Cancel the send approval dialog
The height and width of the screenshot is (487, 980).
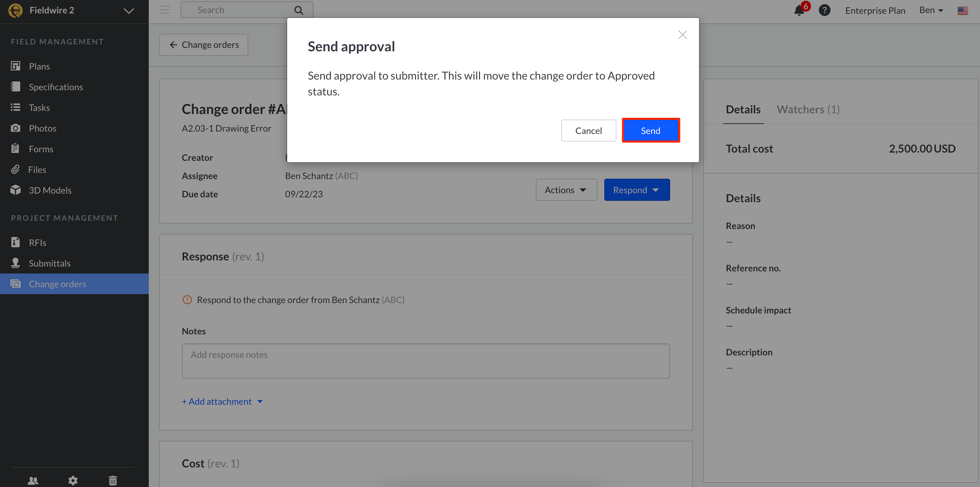click(588, 131)
